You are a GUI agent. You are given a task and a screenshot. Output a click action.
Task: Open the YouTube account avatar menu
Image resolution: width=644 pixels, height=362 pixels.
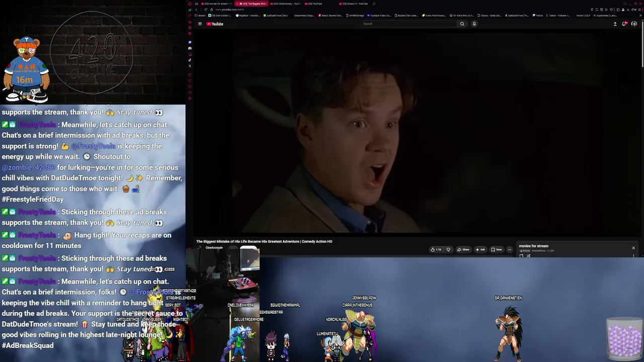(x=634, y=24)
